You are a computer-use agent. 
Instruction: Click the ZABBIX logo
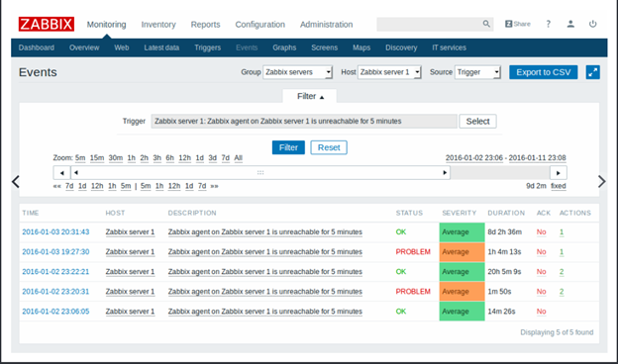47,24
